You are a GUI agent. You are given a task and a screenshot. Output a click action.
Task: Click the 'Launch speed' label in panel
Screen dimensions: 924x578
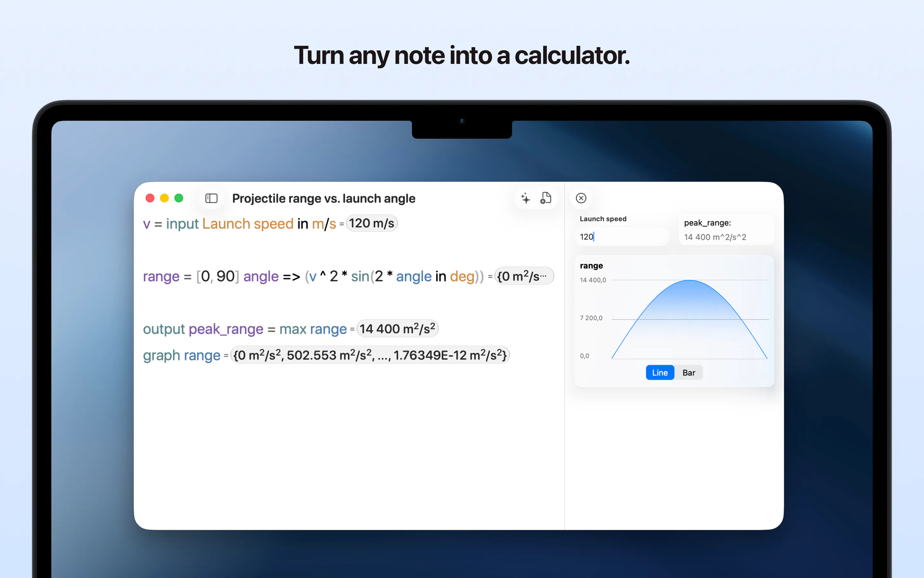click(x=603, y=219)
